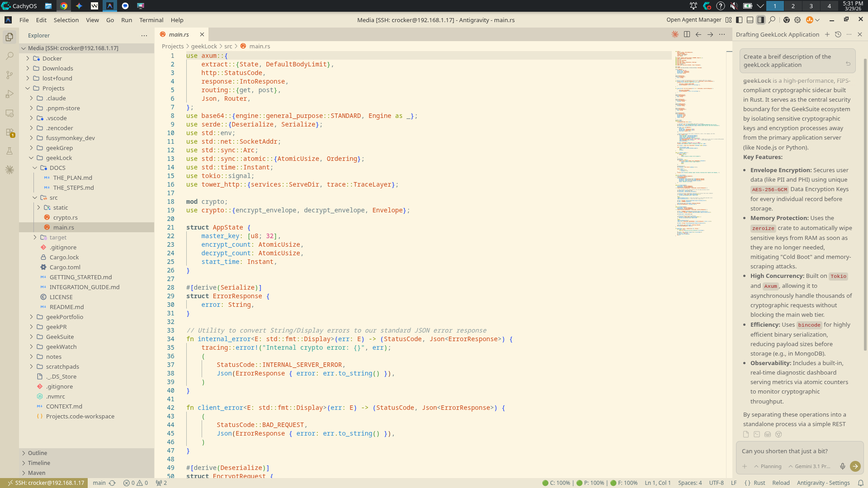The width and height of the screenshot is (868, 488).
Task: Activate the microphone icon in the chat input
Action: 843,466
